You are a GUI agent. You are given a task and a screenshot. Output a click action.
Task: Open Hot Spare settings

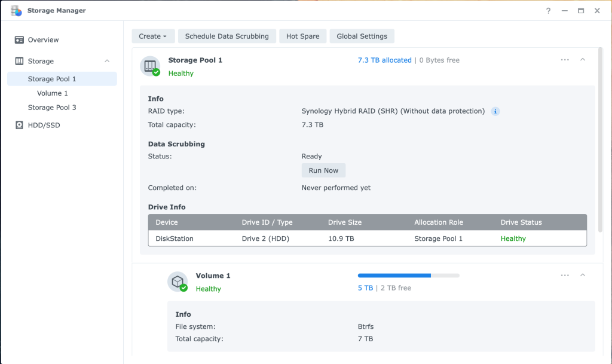click(302, 36)
